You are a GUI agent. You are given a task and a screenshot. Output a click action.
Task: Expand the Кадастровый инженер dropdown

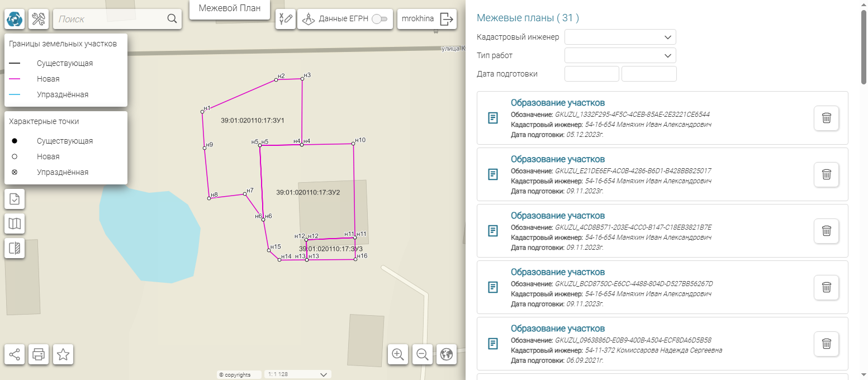(x=620, y=37)
